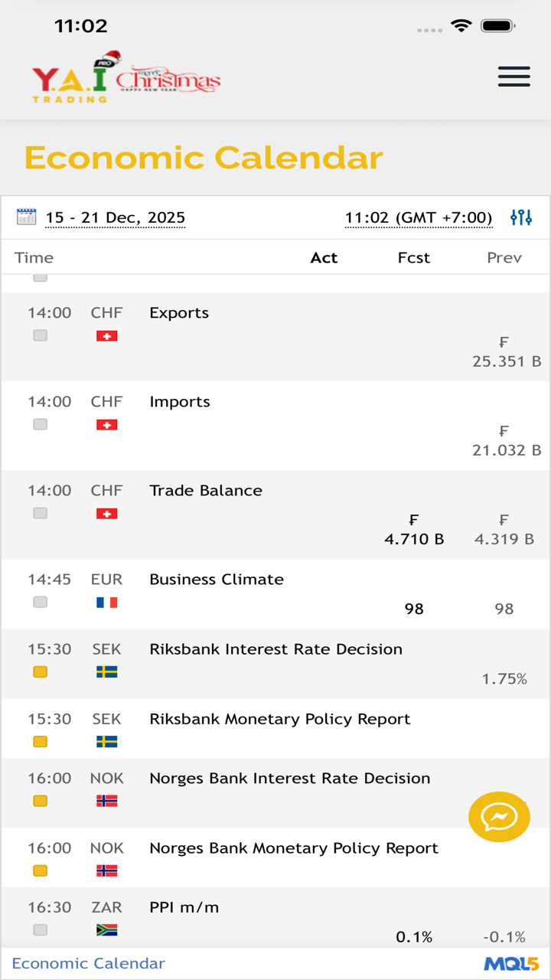Open the calendar filter settings icon

point(521,217)
